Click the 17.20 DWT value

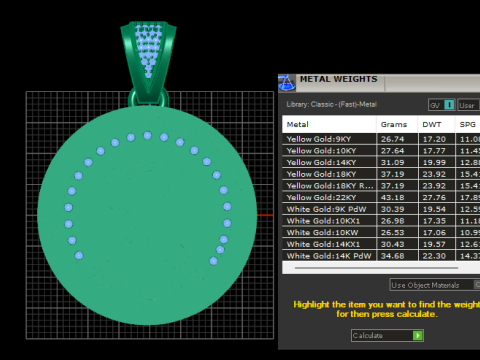[x=434, y=139]
